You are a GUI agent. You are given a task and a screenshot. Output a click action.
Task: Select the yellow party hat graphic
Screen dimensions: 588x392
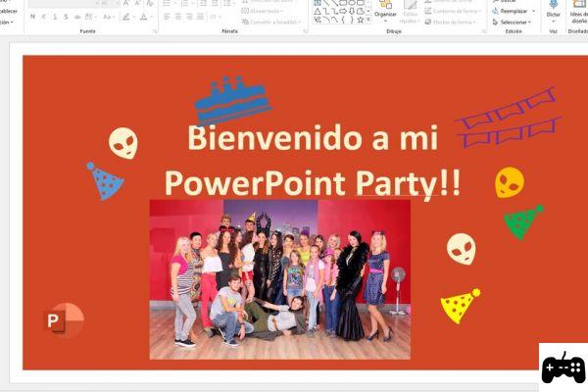coord(461,306)
